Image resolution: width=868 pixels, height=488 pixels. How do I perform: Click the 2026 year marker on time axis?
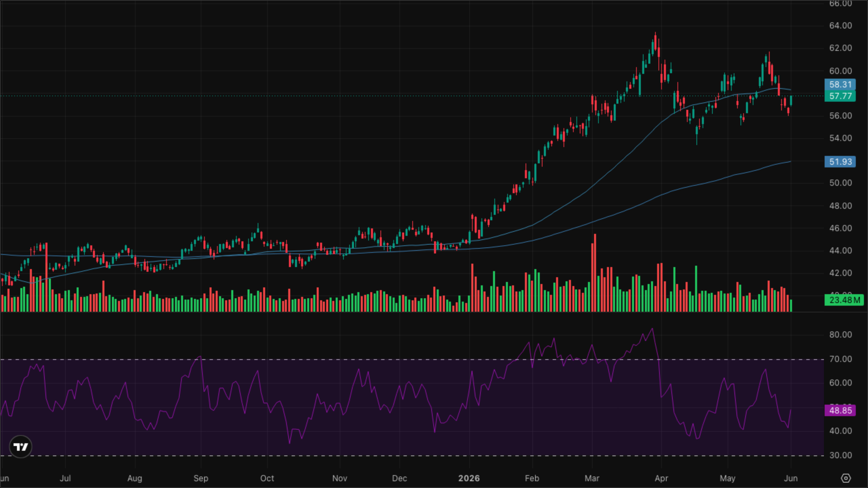[x=469, y=478]
